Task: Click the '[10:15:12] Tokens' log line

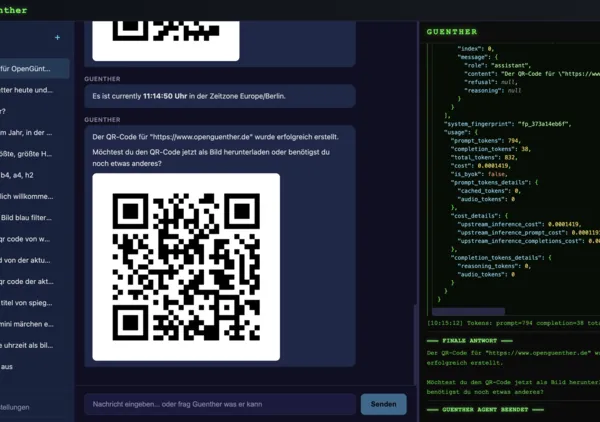Action: coord(513,323)
